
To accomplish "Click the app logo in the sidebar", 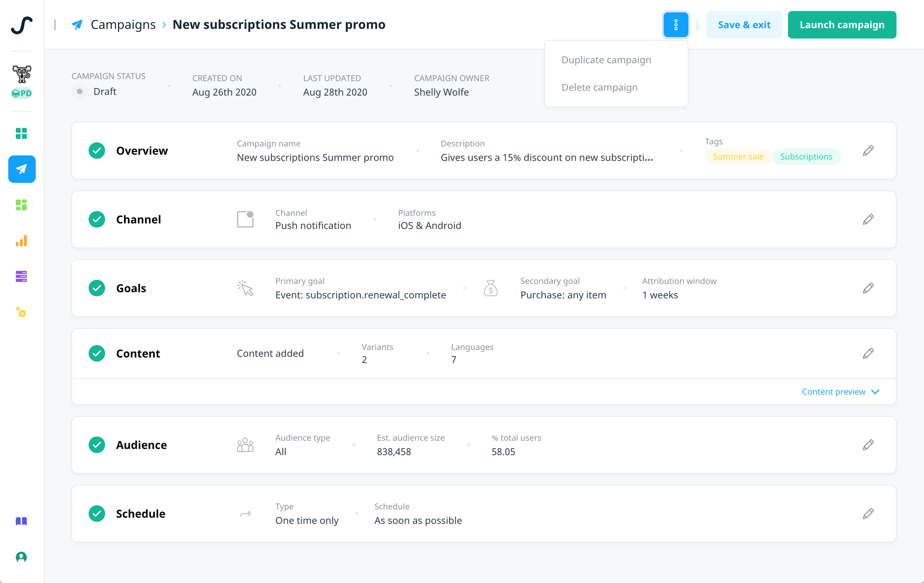I will coord(22,25).
